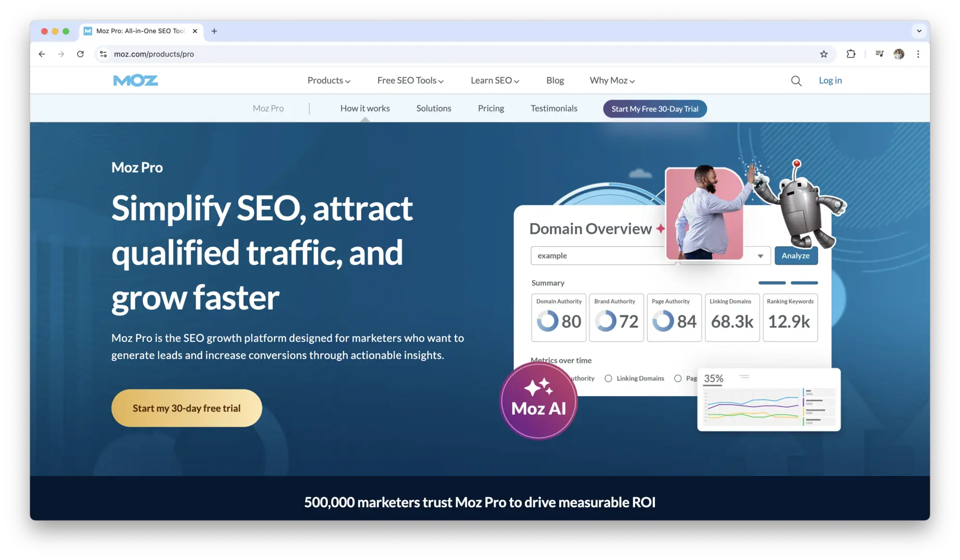Click the Domain Overview heading
The width and height of the screenshot is (960, 560).
tap(591, 229)
